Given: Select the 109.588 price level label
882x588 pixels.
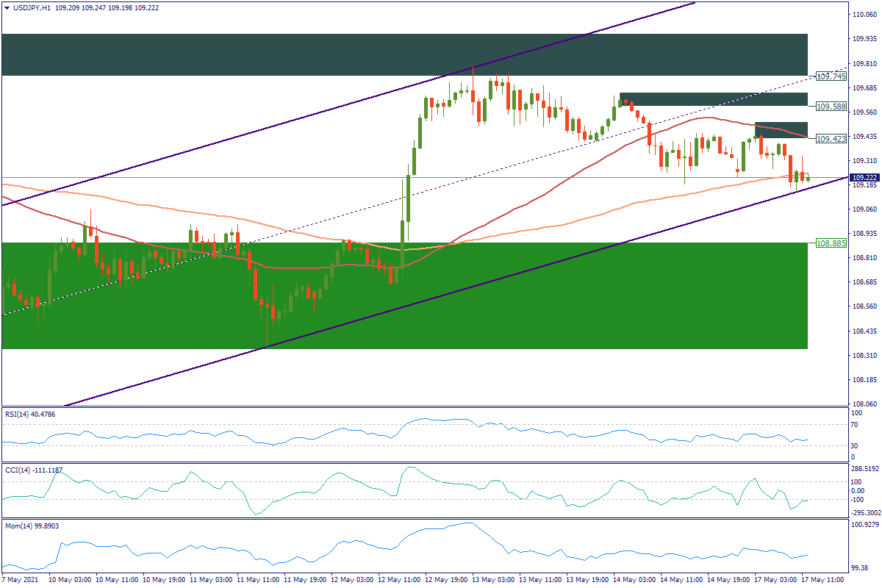Looking at the screenshot, I should 831,107.
